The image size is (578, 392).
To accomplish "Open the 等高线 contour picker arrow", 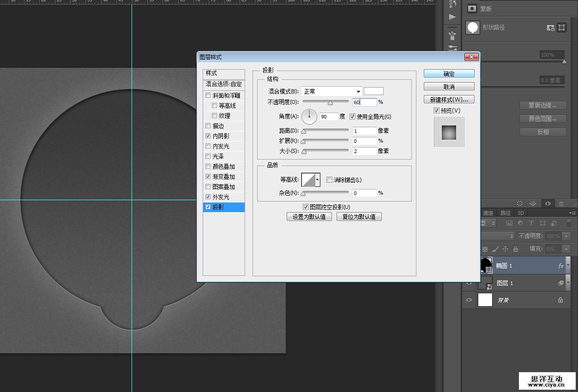I will point(318,180).
